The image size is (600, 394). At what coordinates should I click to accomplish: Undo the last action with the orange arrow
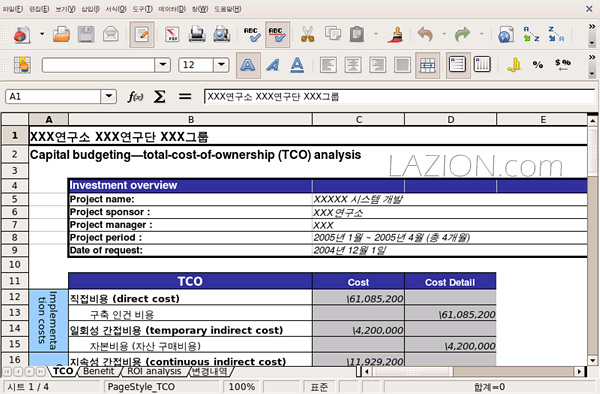point(425,34)
